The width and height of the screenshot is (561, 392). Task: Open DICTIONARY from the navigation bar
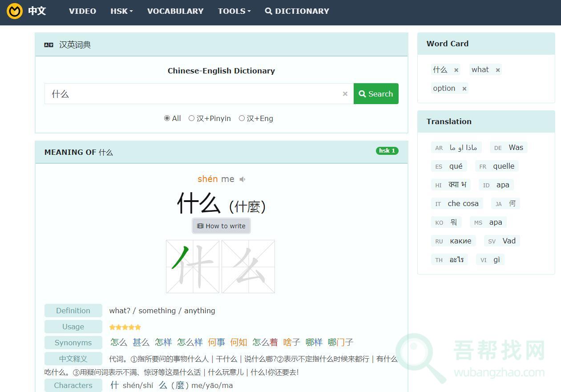click(x=297, y=11)
